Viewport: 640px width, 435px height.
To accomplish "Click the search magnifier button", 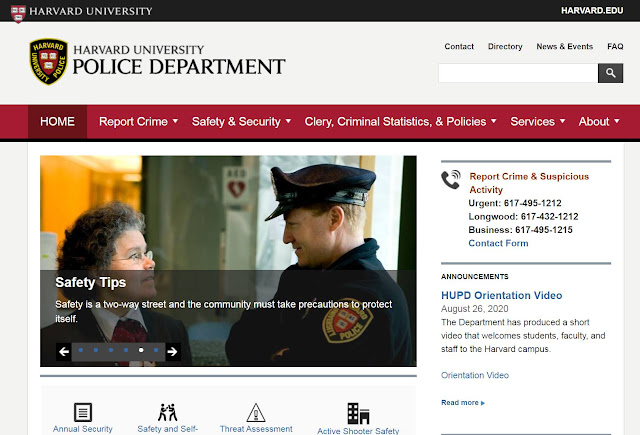I will (610, 73).
